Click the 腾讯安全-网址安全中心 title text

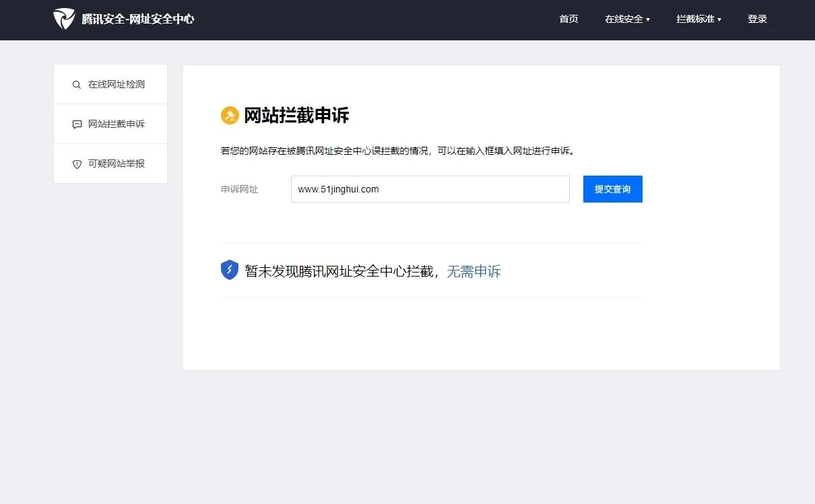[x=138, y=19]
